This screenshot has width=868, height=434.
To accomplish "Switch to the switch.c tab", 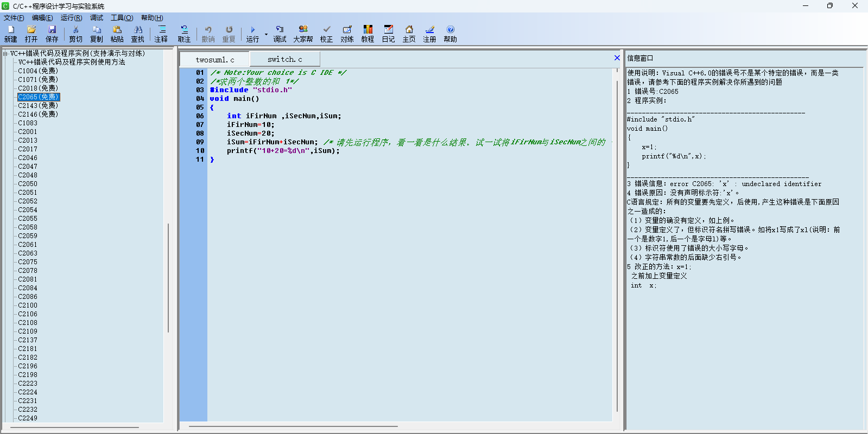I will (284, 59).
